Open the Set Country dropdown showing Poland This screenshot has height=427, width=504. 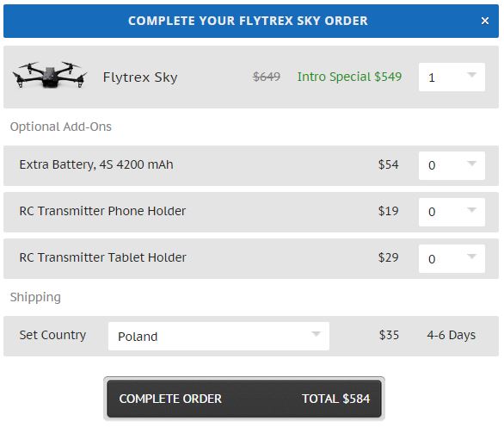pos(218,336)
